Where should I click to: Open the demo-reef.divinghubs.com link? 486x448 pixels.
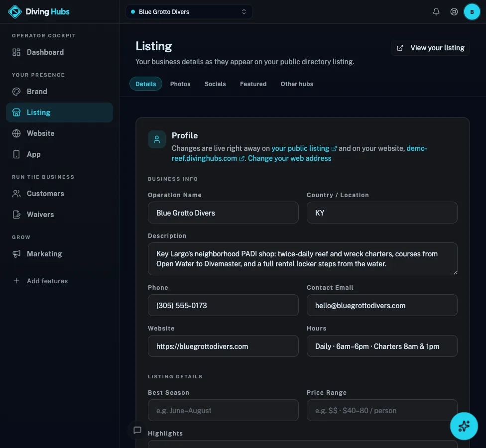click(208, 158)
